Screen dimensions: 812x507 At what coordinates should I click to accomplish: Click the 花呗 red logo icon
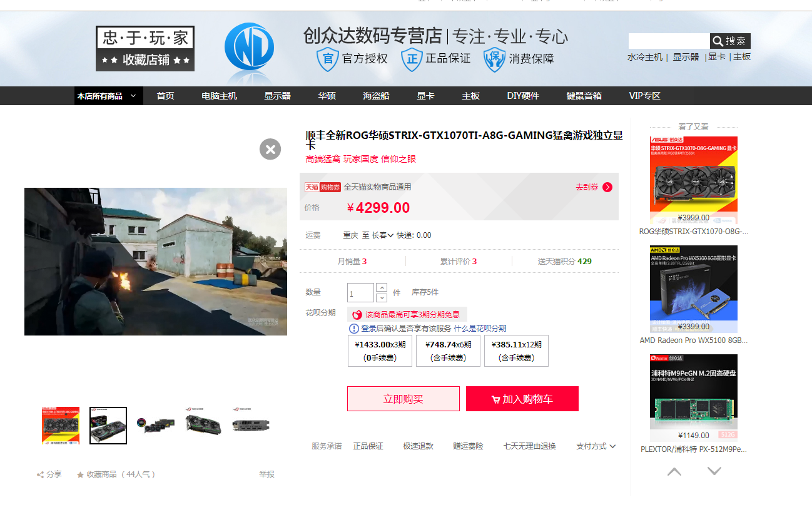pyautogui.click(x=357, y=315)
